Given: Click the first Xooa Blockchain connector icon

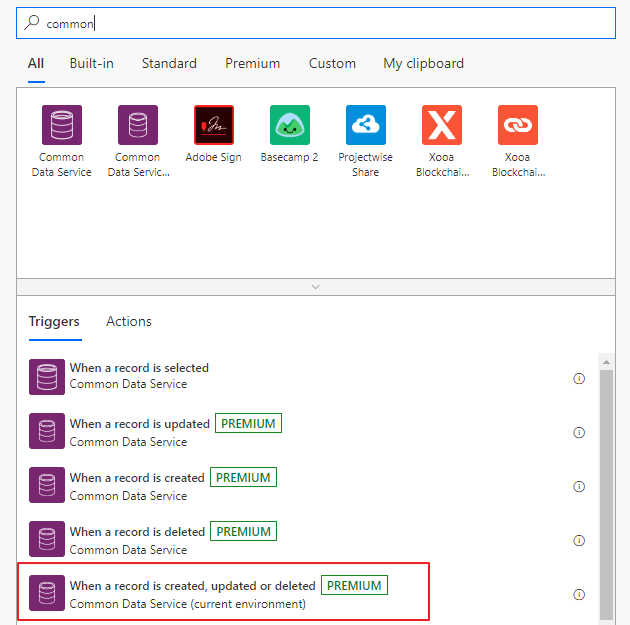Looking at the screenshot, I should [441, 125].
